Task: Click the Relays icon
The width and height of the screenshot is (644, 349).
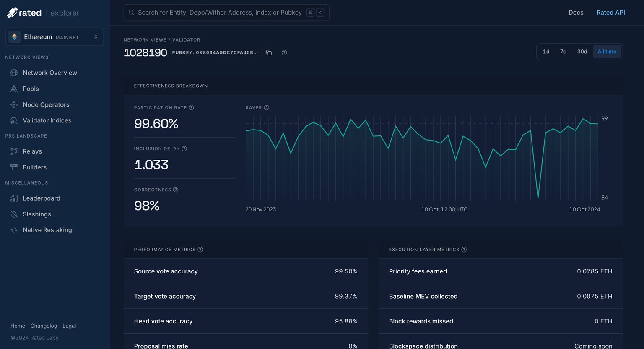Action: pos(14,151)
